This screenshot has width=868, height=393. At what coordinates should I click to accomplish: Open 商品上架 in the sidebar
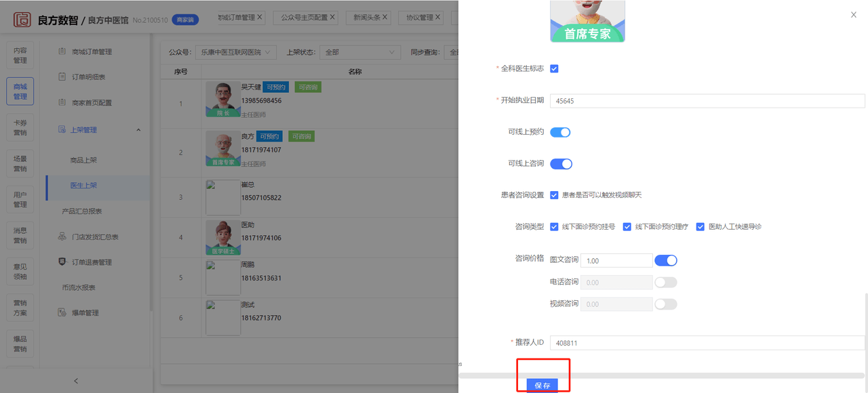[x=83, y=160]
